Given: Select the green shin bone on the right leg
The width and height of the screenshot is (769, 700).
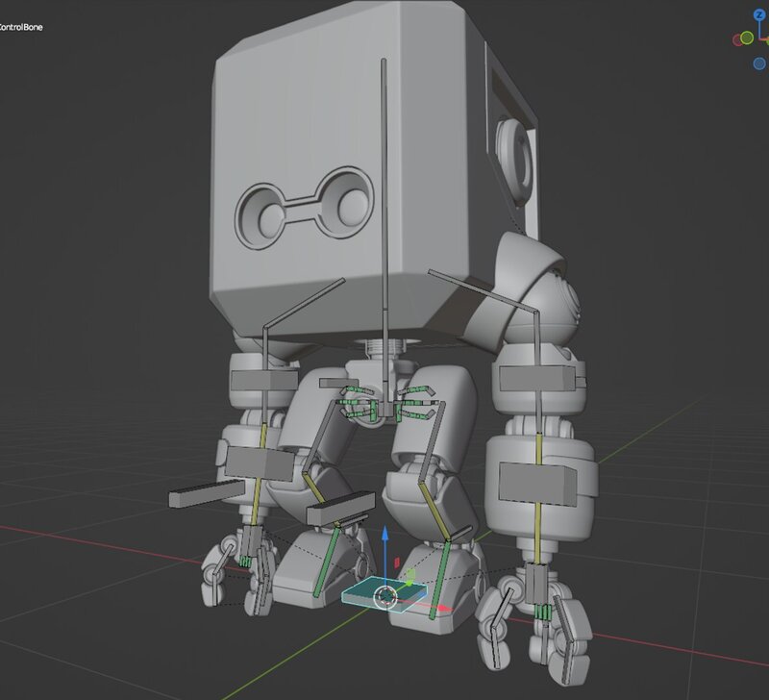Looking at the screenshot, I should 443,575.
